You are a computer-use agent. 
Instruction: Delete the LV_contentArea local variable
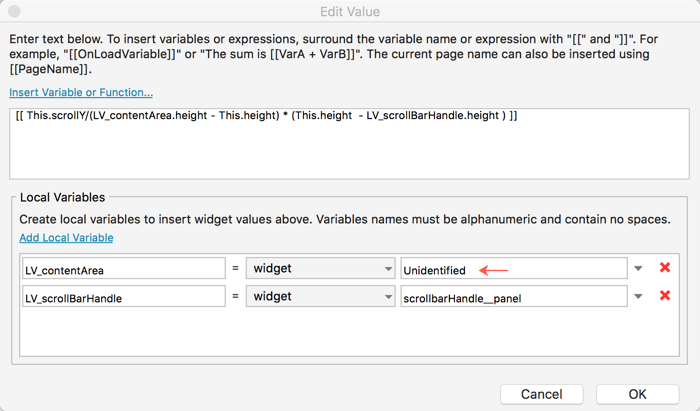(x=664, y=268)
